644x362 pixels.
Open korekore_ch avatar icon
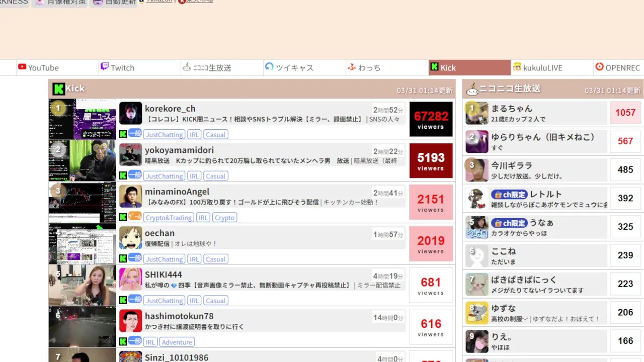point(130,113)
